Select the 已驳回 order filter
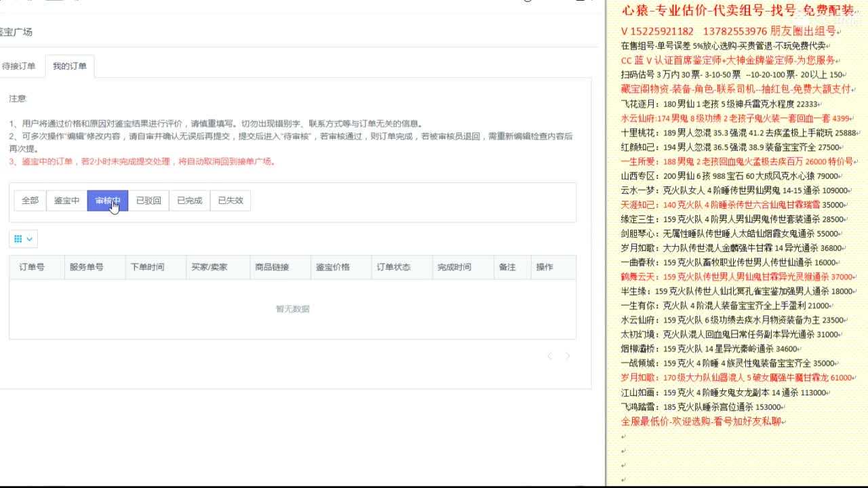Screen dimensions: 868x488 [x=148, y=200]
